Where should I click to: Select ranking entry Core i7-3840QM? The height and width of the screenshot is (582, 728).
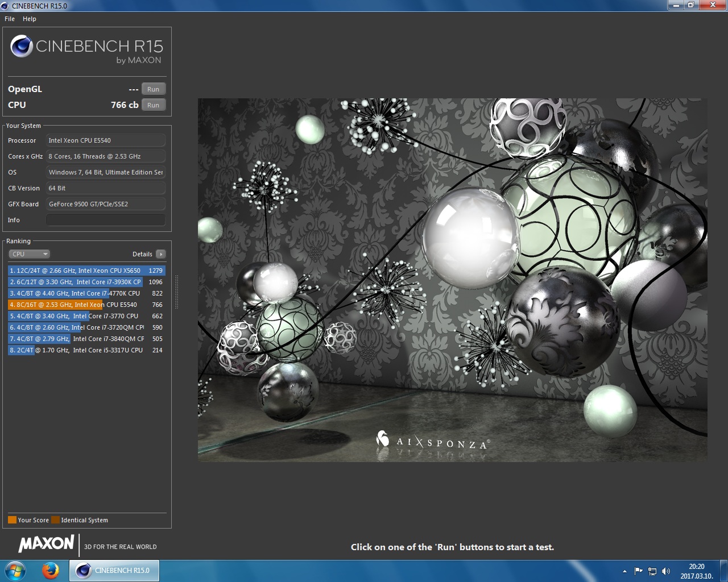[x=86, y=339]
